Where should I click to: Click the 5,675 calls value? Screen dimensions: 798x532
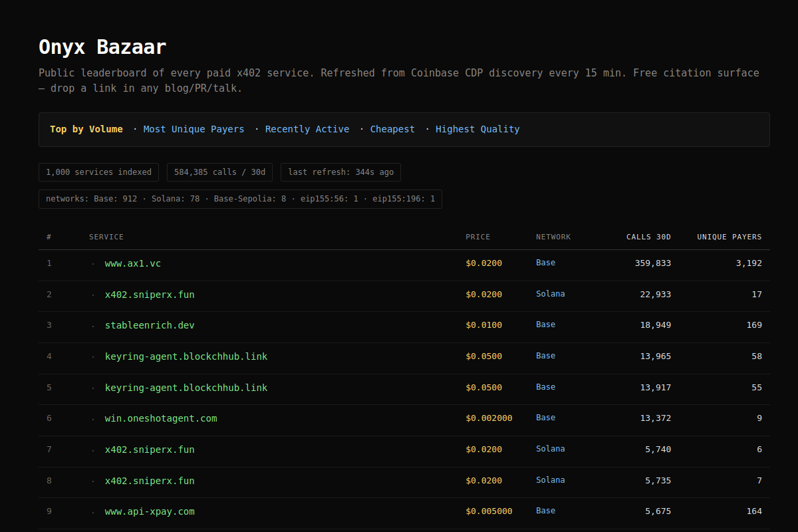coord(658,511)
